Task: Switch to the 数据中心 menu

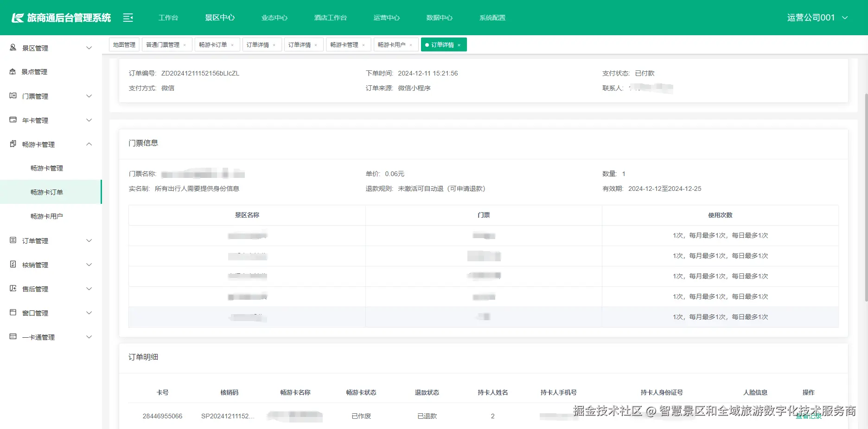Action: click(x=439, y=18)
